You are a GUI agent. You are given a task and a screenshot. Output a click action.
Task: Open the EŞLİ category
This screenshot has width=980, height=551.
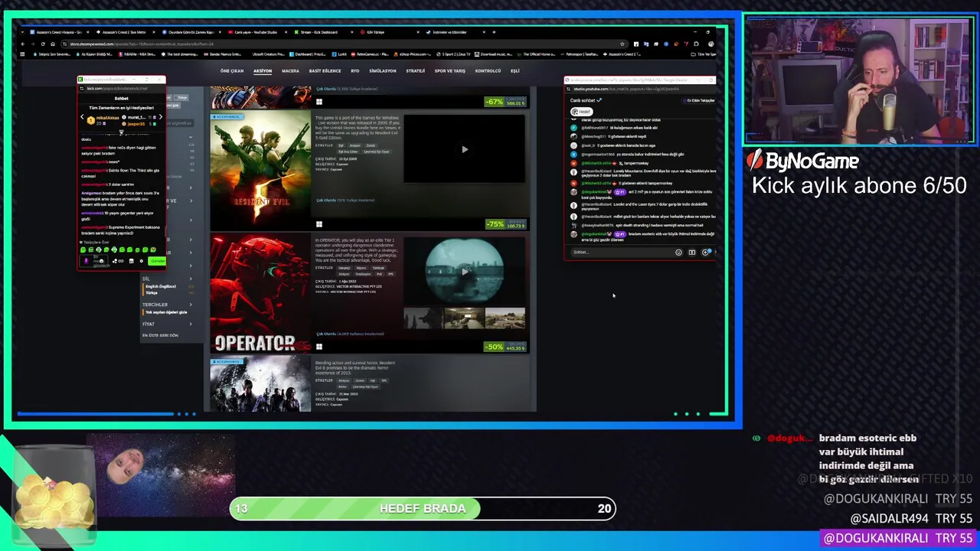tap(514, 70)
